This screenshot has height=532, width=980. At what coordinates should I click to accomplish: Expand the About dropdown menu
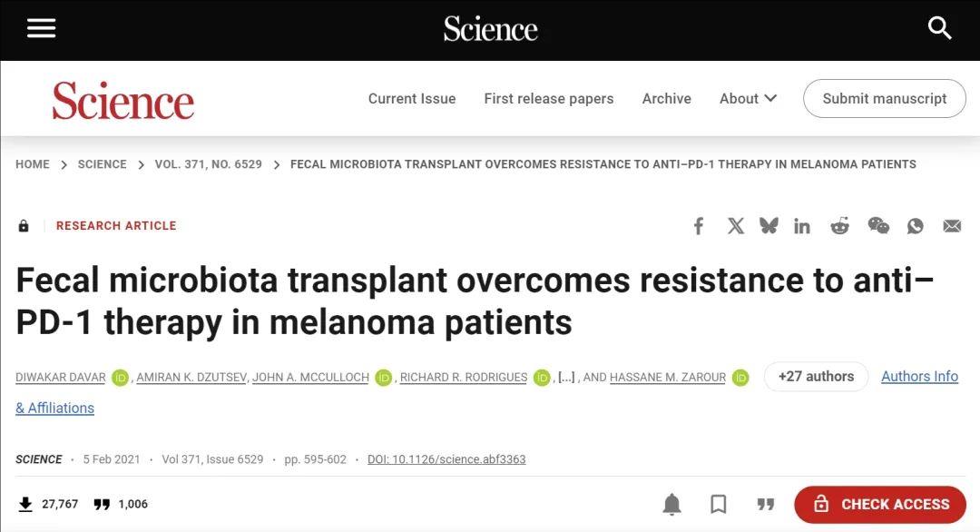(x=748, y=99)
